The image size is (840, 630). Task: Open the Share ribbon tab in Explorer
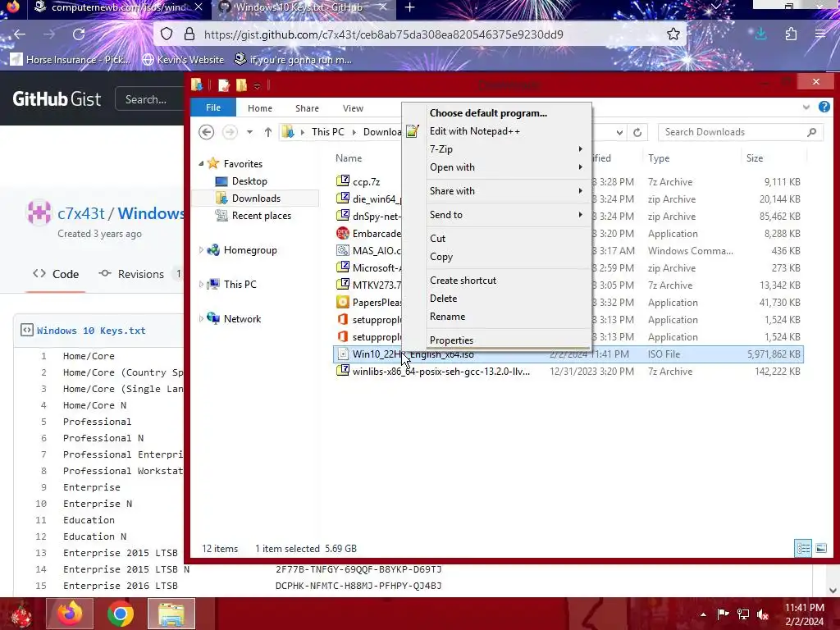[x=307, y=108]
